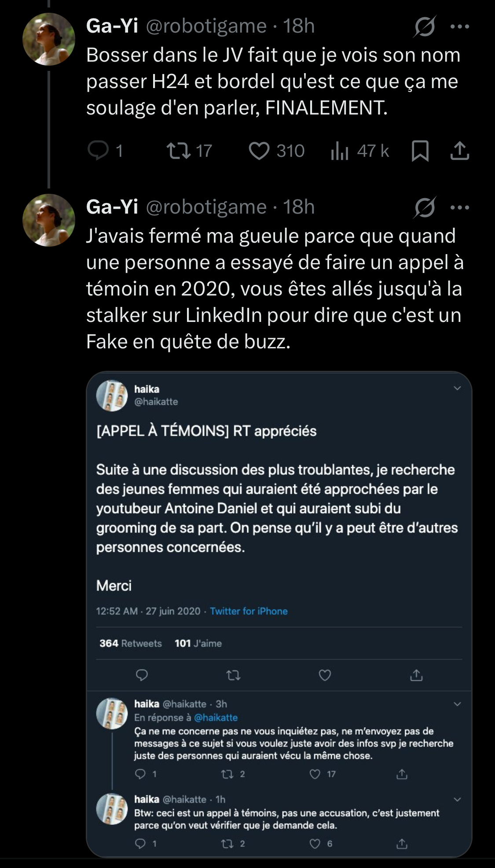Open @robotigame handle on second tweet
Viewport: 495px width, 868px height.
click(x=206, y=207)
